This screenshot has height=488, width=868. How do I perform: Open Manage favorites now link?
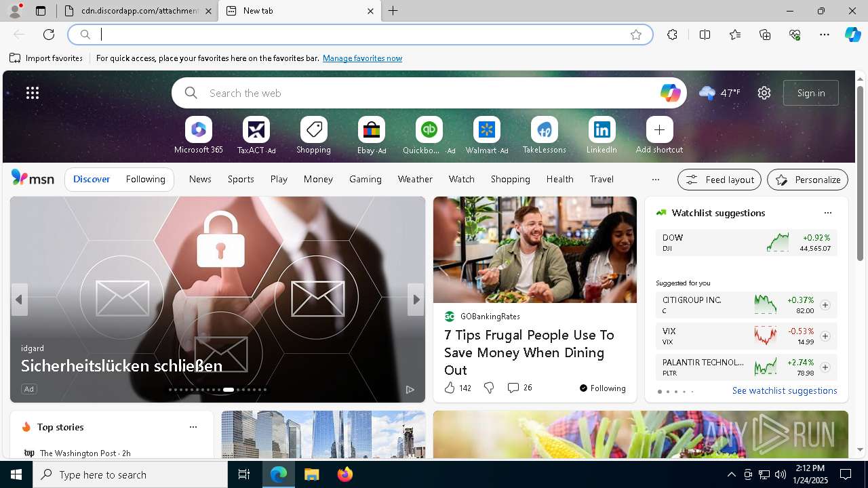tap(362, 58)
